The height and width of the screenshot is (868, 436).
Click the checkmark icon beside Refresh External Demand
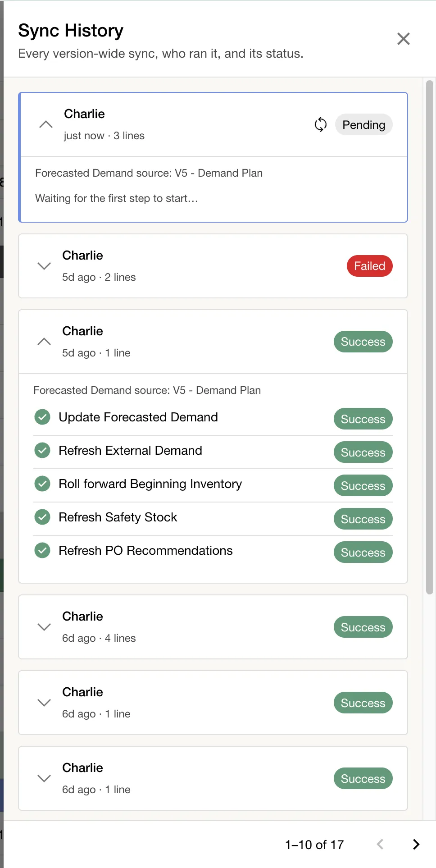[42, 450]
